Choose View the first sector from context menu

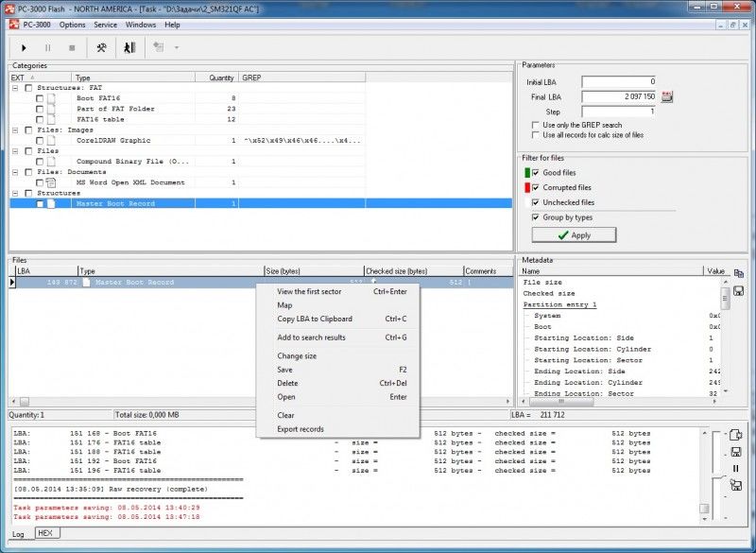[337, 292]
